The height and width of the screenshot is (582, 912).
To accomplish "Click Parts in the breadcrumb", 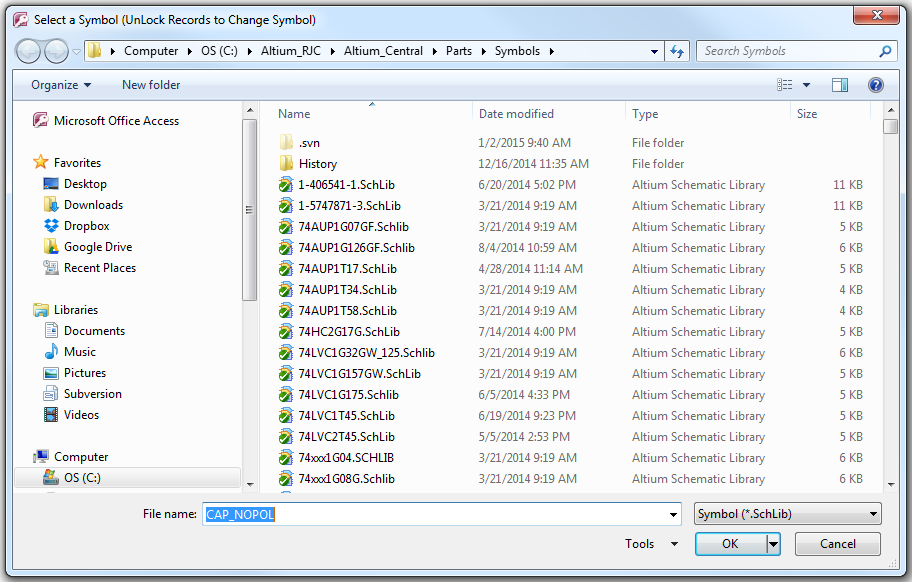I will click(x=459, y=51).
